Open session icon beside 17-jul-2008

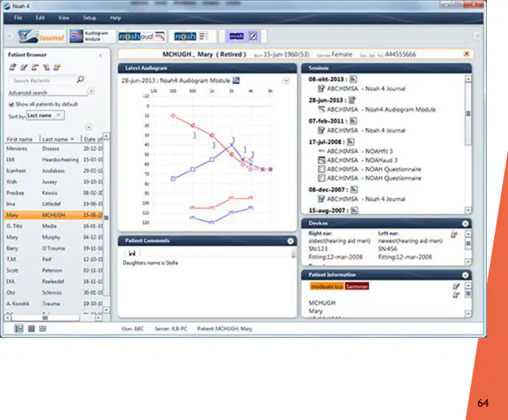click(x=351, y=142)
